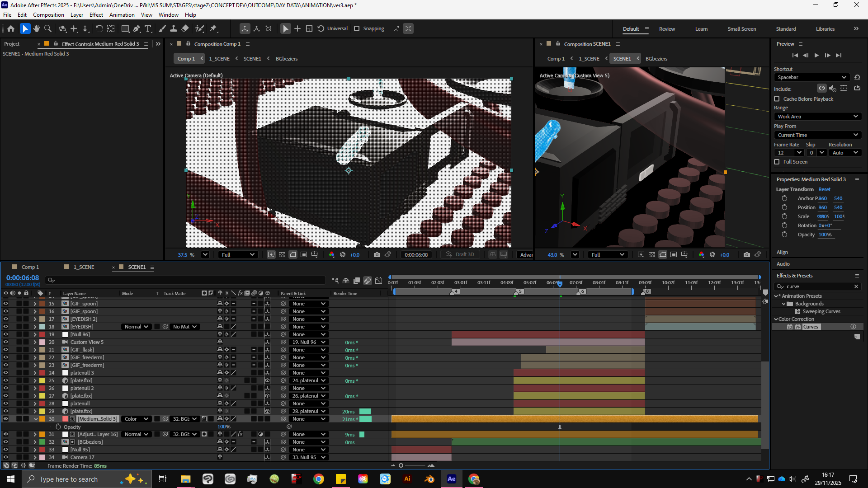Step to next frame in Preview
Viewport: 868px width, 488px height.
click(827, 55)
